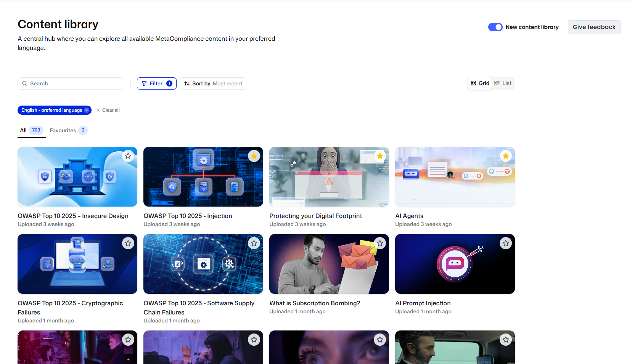The height and width of the screenshot is (364, 632).
Task: Clear all active filters
Action: click(108, 110)
